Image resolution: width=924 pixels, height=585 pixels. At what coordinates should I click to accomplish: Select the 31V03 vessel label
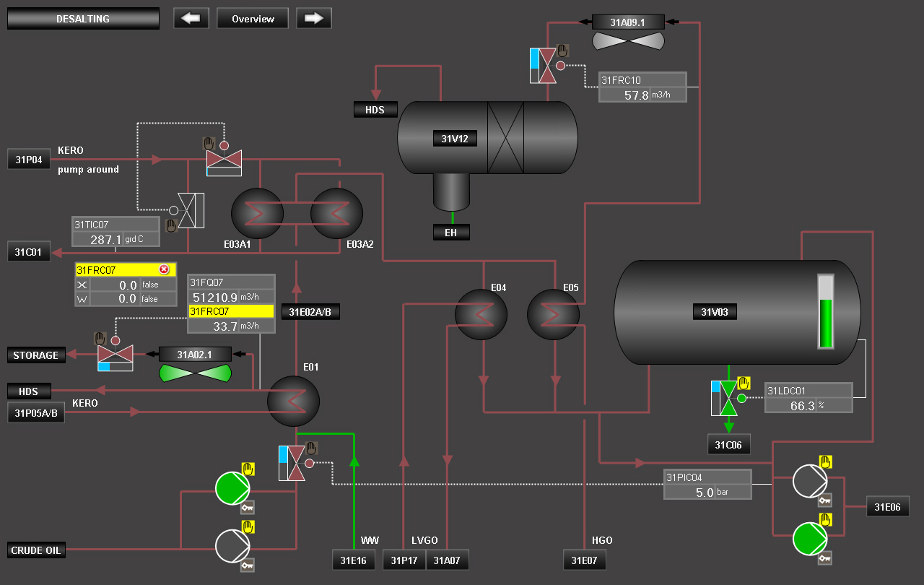[715, 311]
